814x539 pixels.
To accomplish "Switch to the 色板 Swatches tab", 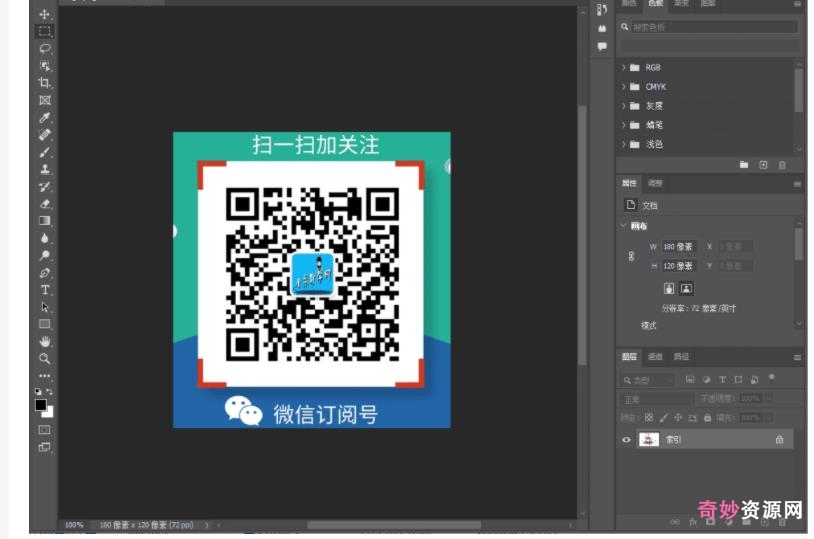I will (x=655, y=4).
